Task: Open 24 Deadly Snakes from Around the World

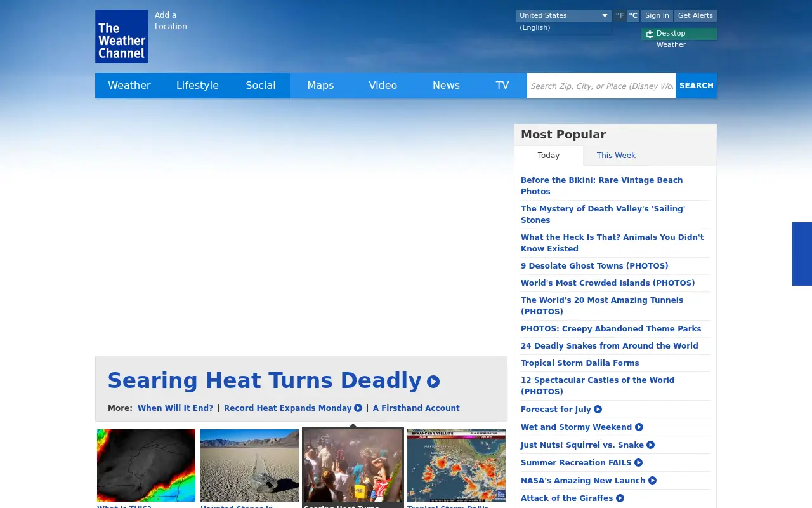Action: point(610,346)
